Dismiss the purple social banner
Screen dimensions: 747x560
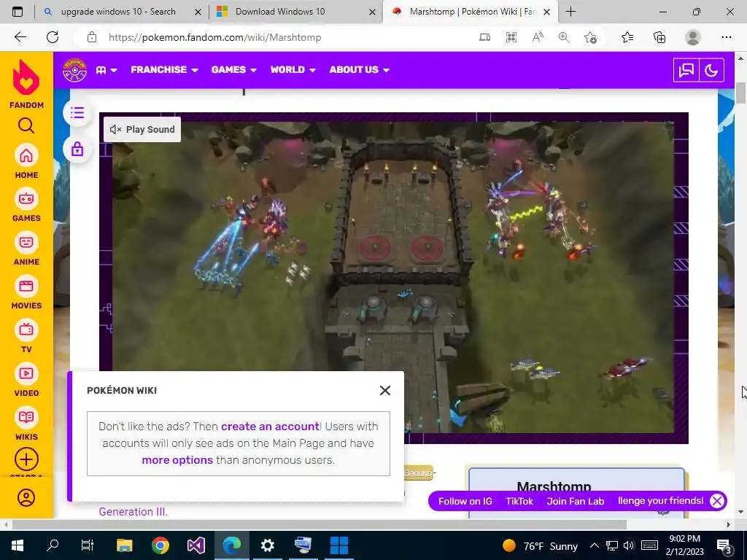tap(717, 501)
